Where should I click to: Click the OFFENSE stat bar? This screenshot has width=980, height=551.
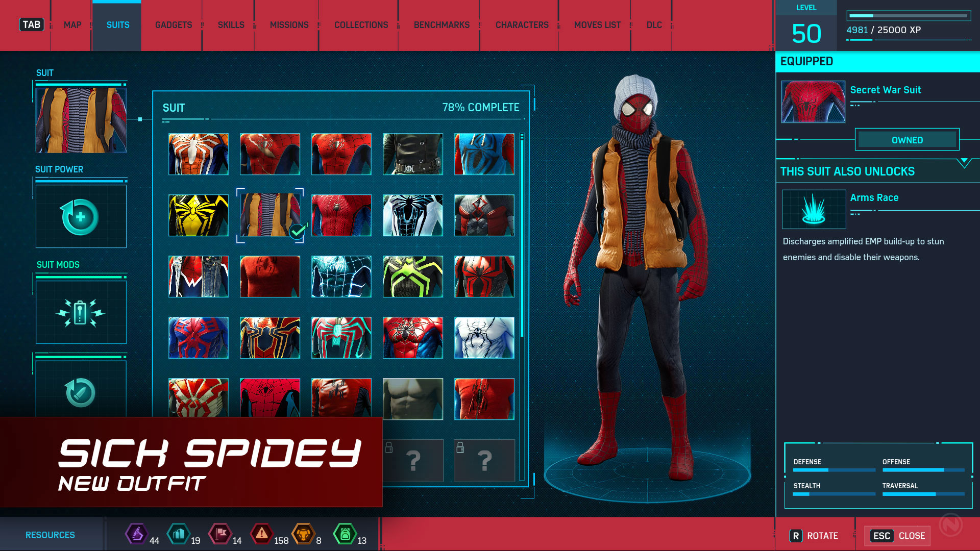[923, 470]
